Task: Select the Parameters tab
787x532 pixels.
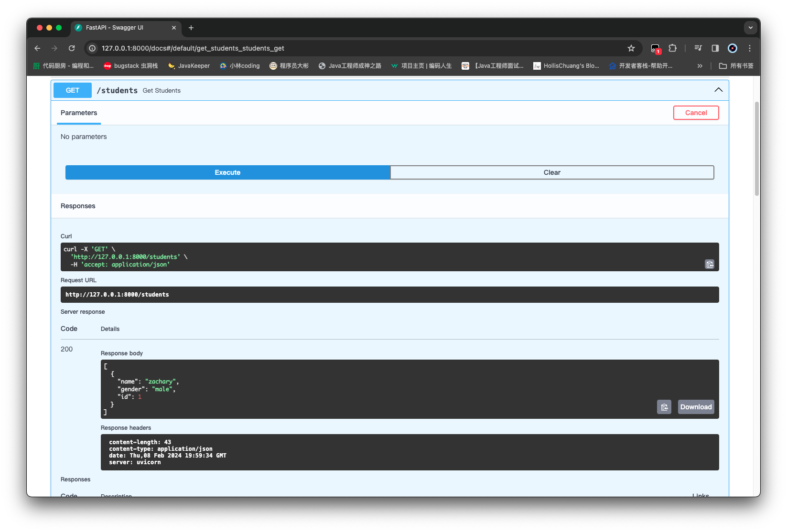Action: click(x=79, y=113)
